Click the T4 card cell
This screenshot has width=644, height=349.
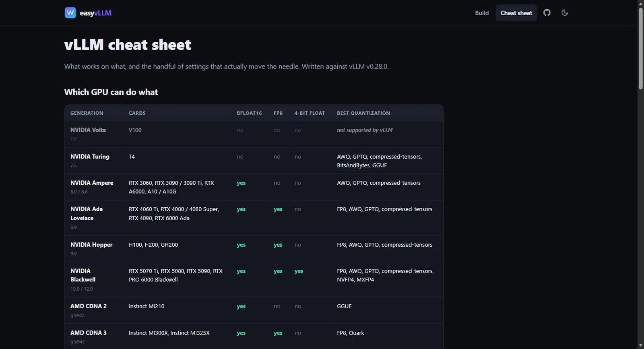click(132, 157)
